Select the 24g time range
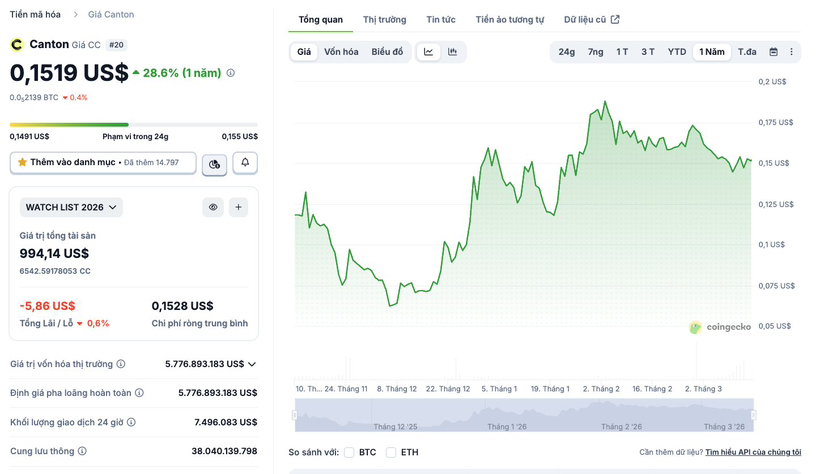This screenshot has height=474, width=828. [x=567, y=52]
